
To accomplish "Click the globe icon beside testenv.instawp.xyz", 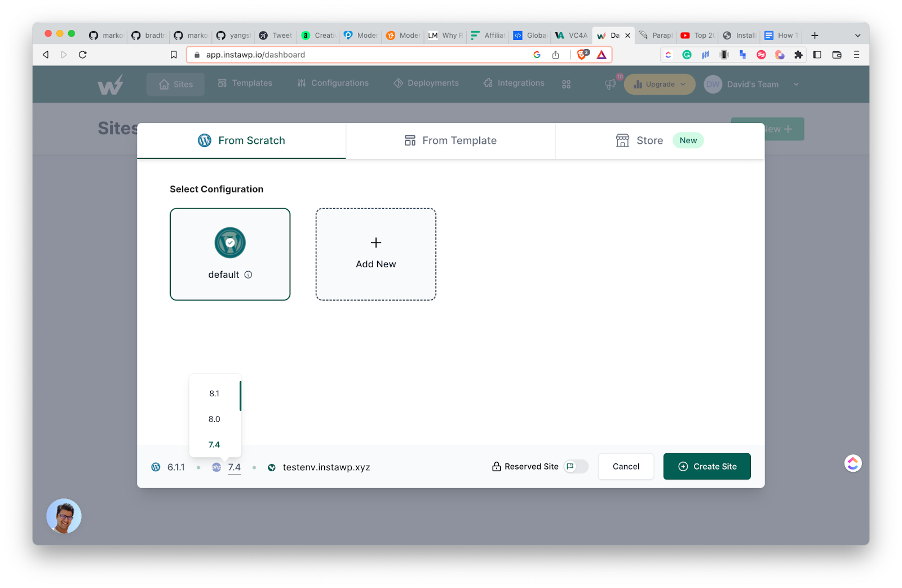I will coord(272,467).
